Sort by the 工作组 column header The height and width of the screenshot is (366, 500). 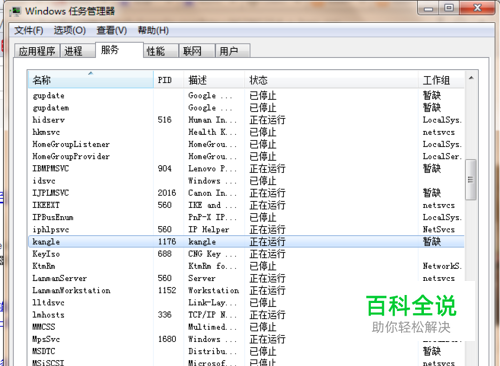pos(441,80)
